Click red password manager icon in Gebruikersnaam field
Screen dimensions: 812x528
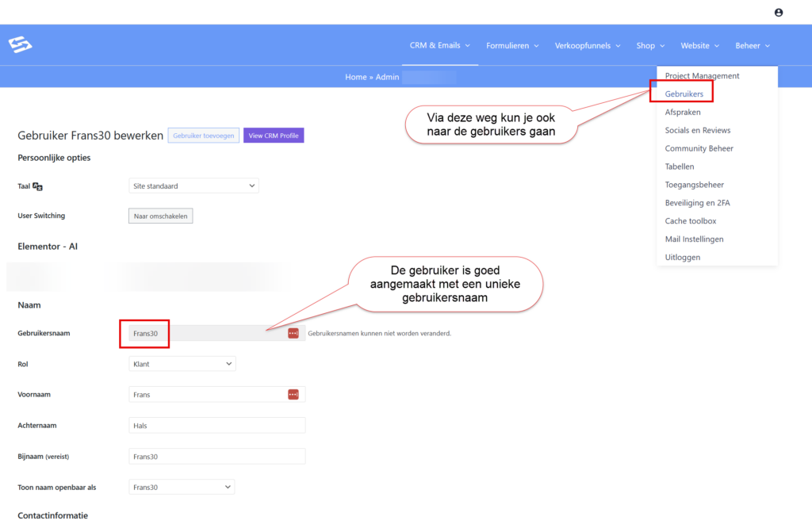point(293,334)
